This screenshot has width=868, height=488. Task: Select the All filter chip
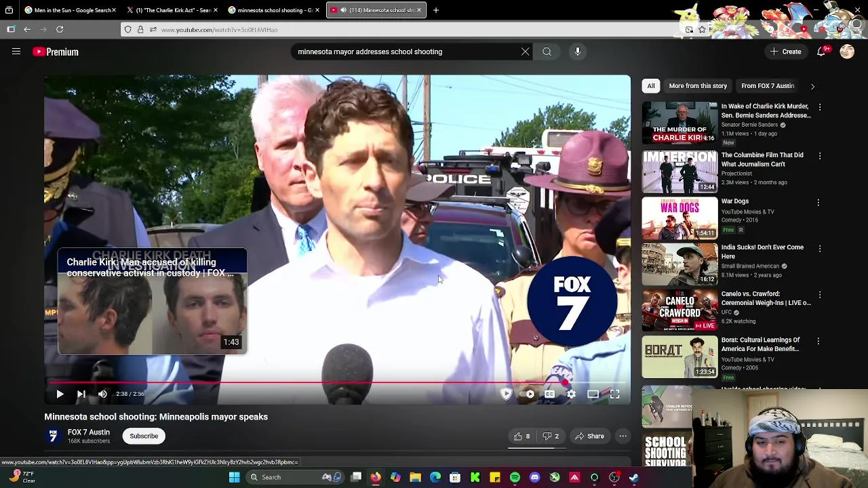click(x=651, y=86)
